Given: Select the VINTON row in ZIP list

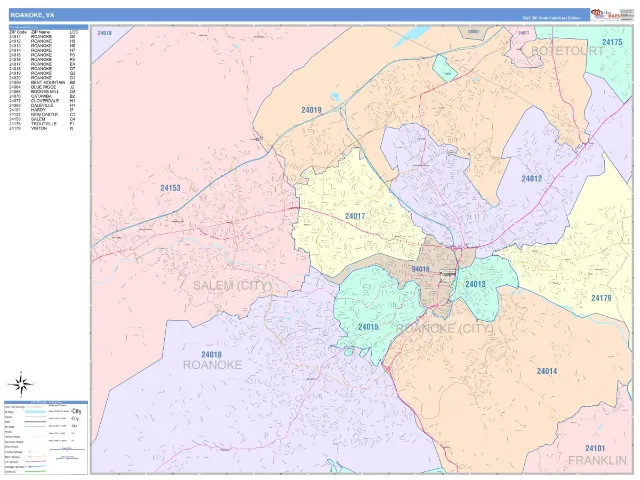Looking at the screenshot, I should pos(42,128).
